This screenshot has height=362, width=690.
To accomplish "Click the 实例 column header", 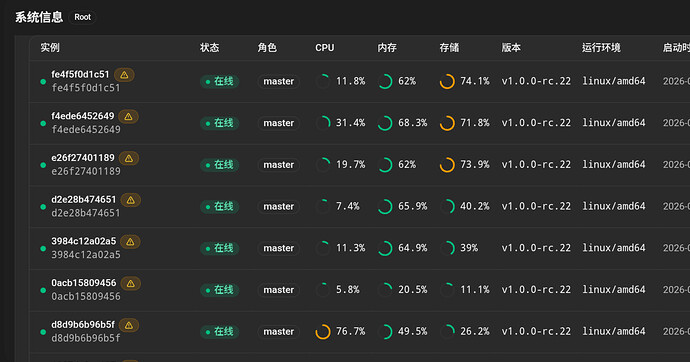I will pyautogui.click(x=50, y=48).
